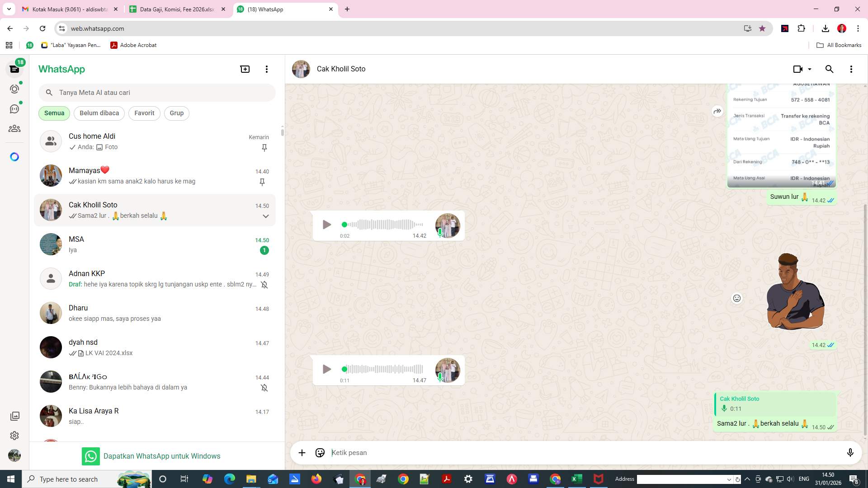Tap the microphone to record a voice note
The image size is (868, 488).
pos(851,452)
